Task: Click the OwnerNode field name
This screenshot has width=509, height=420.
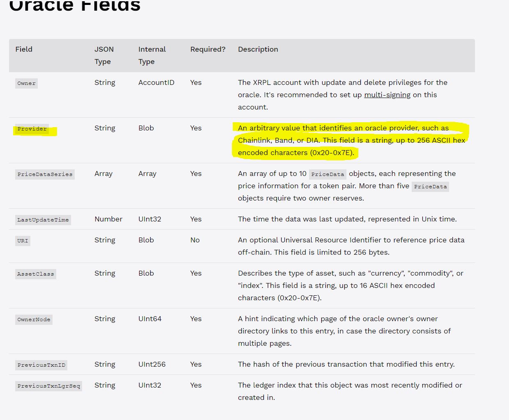Action: click(34, 320)
